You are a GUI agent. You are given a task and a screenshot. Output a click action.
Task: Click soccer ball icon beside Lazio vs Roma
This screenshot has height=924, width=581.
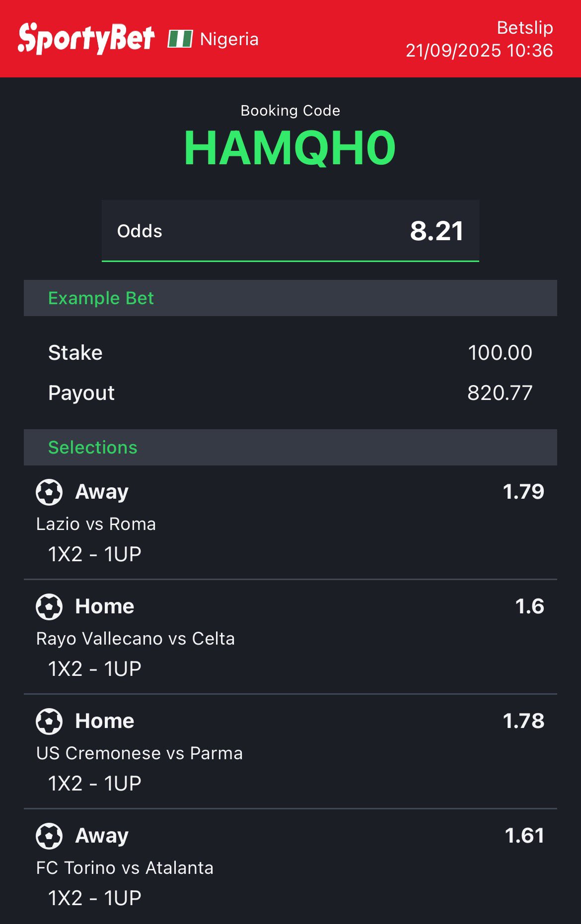pos(49,492)
